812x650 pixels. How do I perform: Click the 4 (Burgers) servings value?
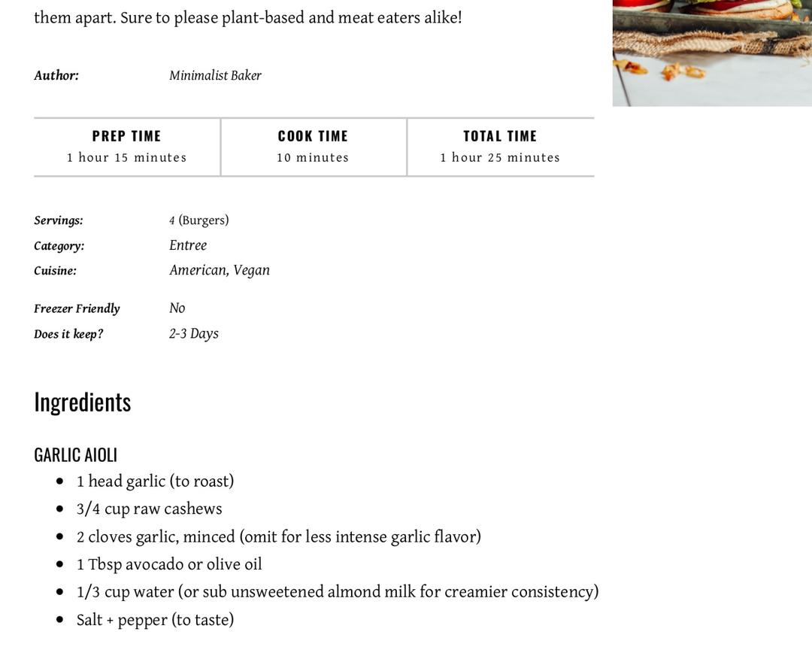tap(199, 220)
